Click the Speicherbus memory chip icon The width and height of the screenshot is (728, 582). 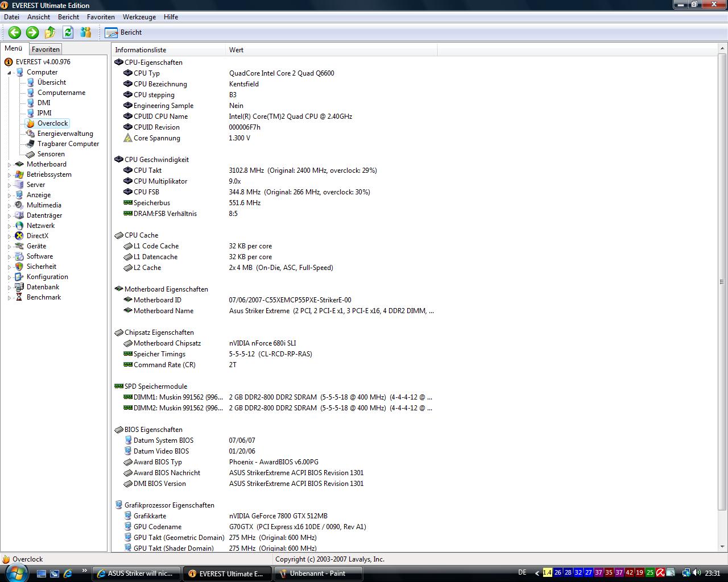[x=128, y=203]
